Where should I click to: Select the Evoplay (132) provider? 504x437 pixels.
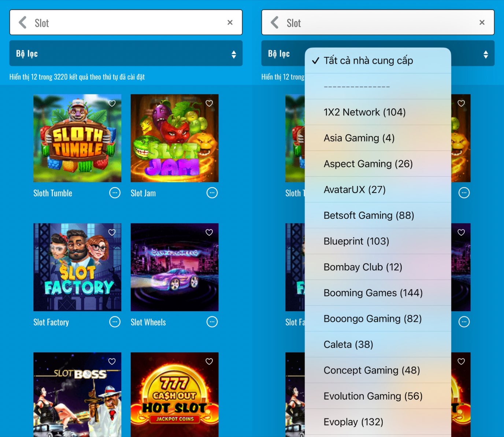pyautogui.click(x=378, y=422)
